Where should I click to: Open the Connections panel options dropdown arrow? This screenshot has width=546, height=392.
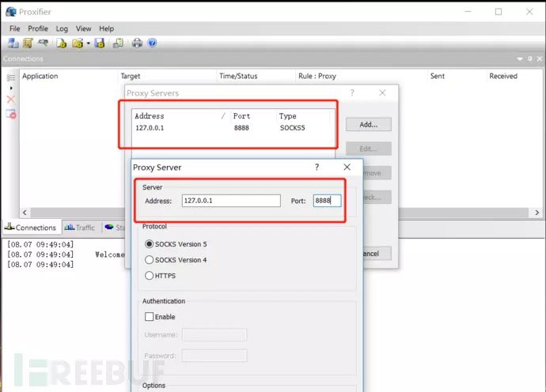click(x=520, y=59)
